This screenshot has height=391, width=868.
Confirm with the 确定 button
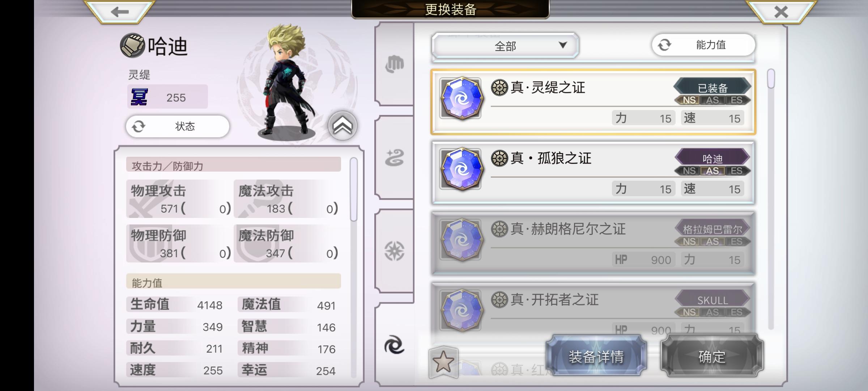(712, 357)
